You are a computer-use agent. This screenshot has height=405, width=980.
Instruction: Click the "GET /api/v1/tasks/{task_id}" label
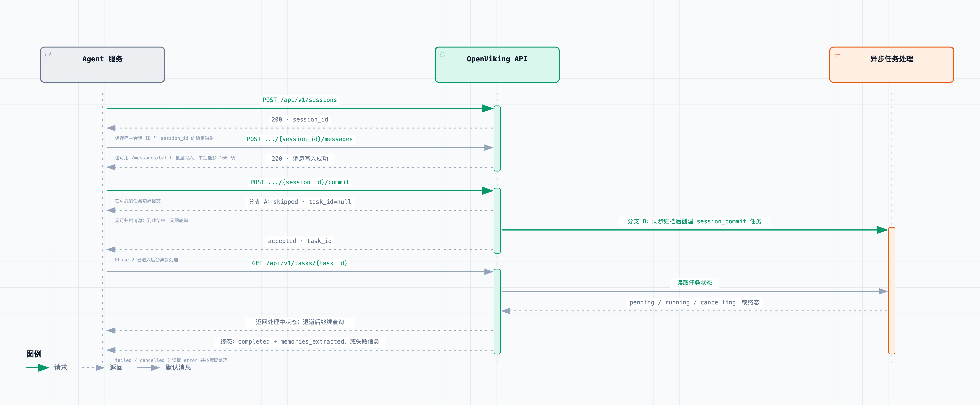click(300, 263)
